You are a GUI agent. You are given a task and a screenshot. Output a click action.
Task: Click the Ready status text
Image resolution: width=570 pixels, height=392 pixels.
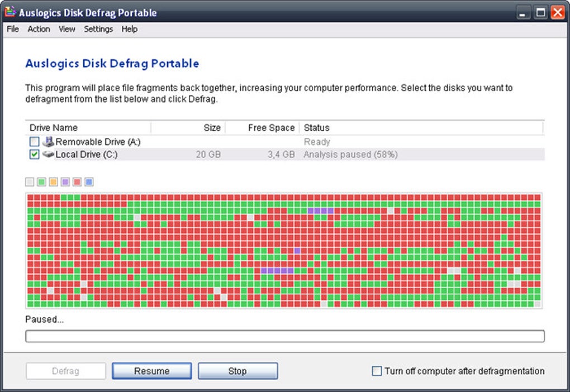pos(317,142)
